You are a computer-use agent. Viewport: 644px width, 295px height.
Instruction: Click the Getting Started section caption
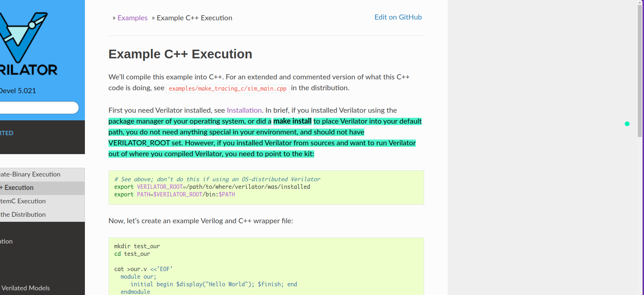point(7,133)
